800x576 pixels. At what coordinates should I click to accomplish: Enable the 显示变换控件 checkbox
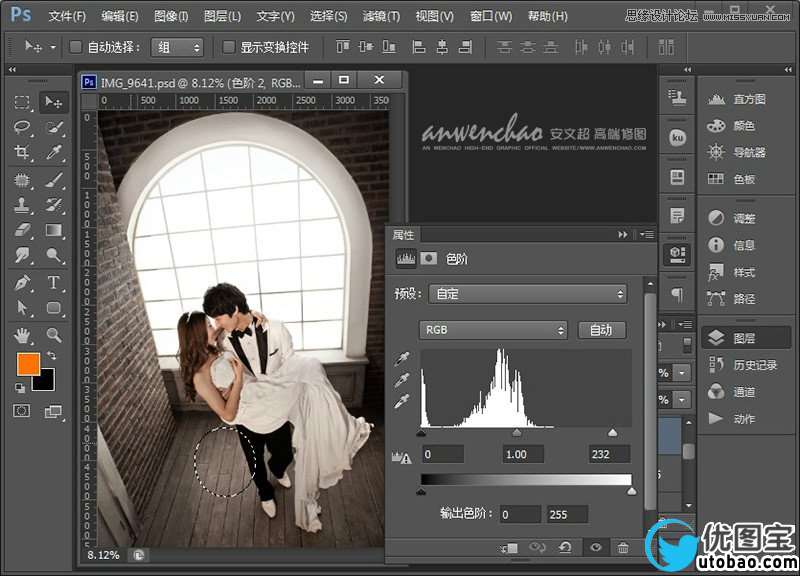(x=229, y=47)
